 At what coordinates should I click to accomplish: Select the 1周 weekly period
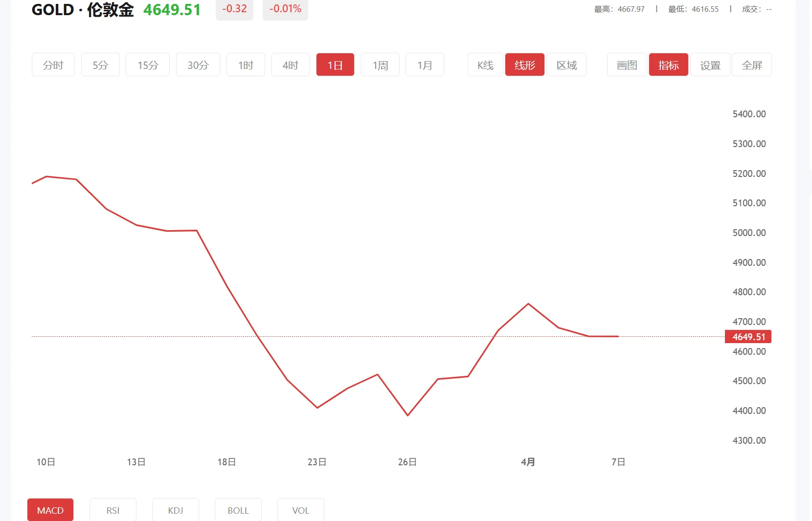(x=380, y=65)
